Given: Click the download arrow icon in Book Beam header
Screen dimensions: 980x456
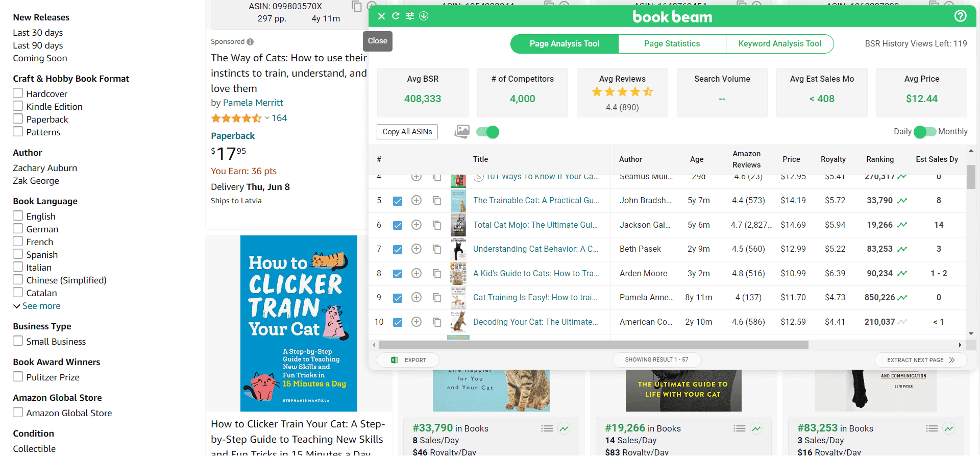Looking at the screenshot, I should [424, 16].
